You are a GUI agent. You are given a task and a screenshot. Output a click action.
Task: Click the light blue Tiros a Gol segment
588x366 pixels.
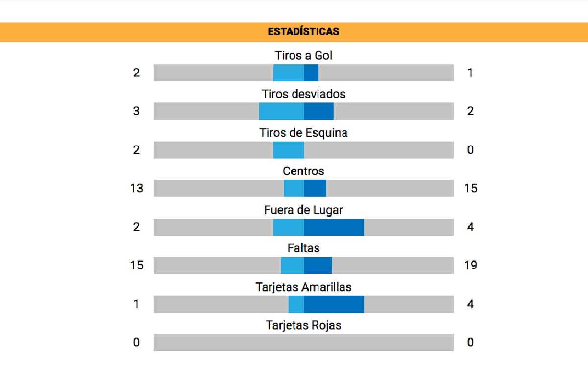(289, 73)
